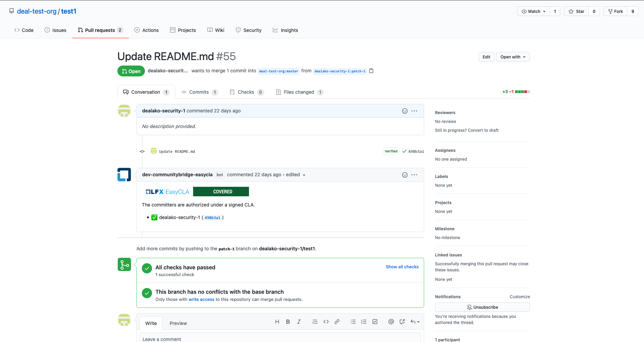Viewport: 644px width, 342px height.
Task: Click the repository icon beside deal-test-org
Action: (x=12, y=11)
